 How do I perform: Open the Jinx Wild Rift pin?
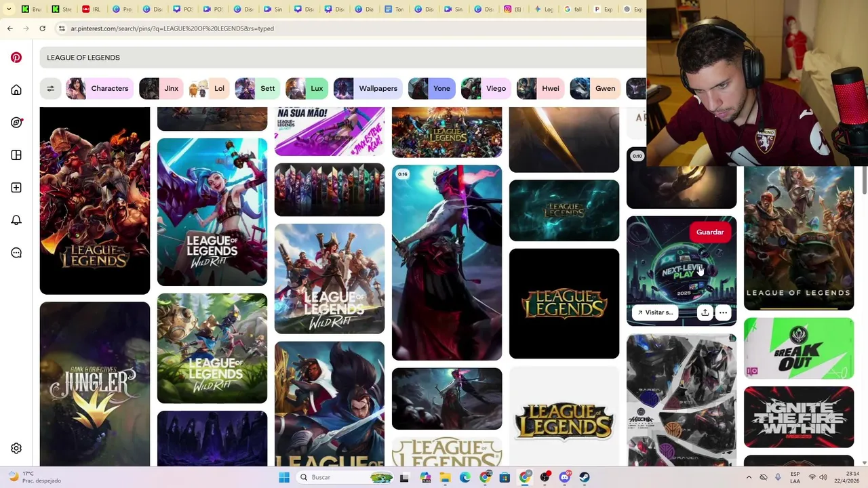click(x=212, y=212)
